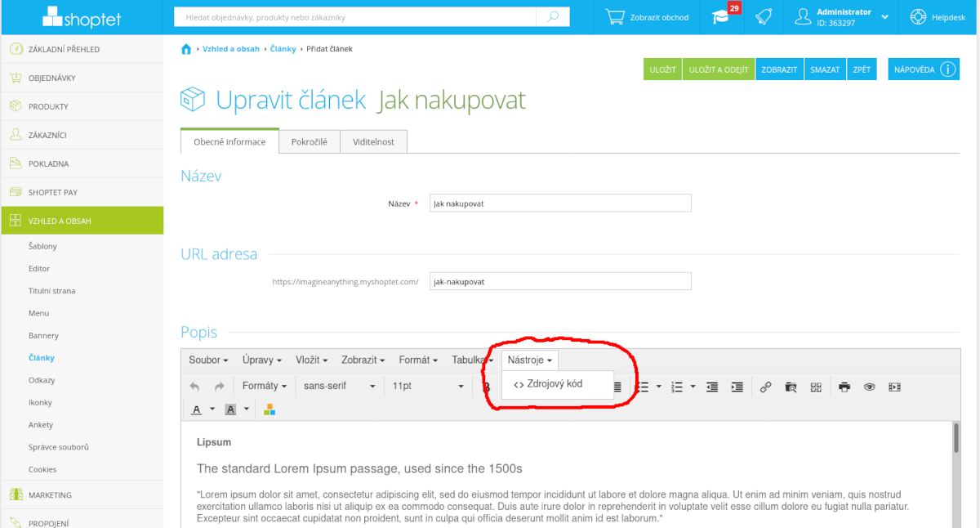Open Objednávky in the sidebar

tap(82, 78)
